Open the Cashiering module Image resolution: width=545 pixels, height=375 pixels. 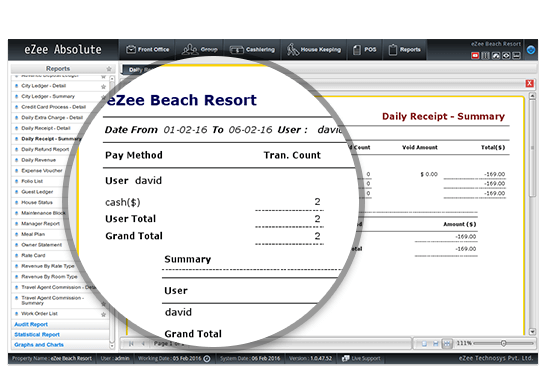253,49
